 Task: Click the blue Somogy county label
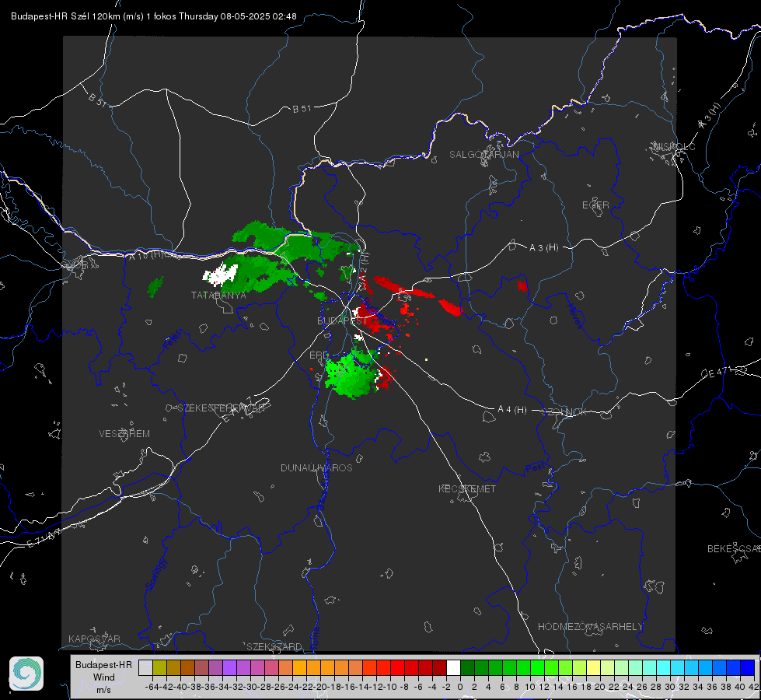pos(155,574)
